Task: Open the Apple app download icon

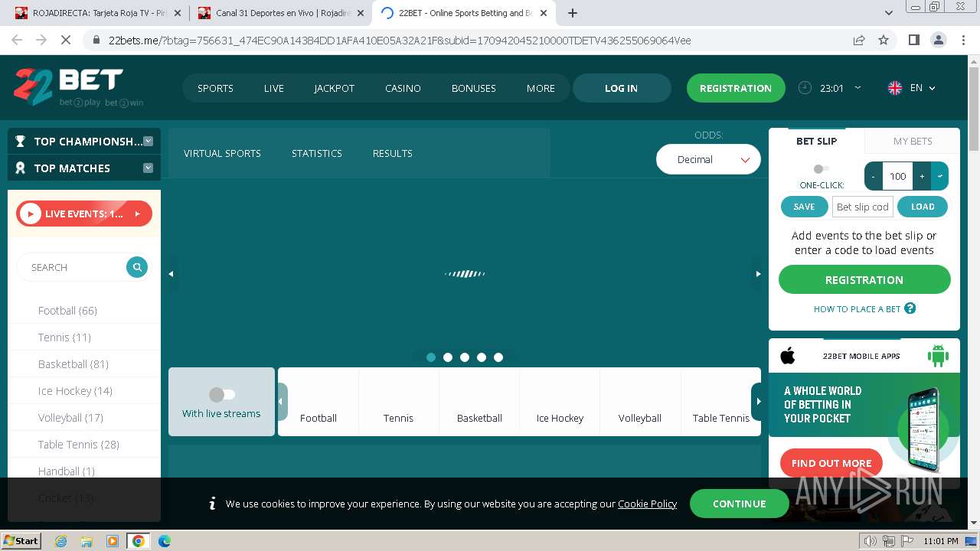Action: (x=788, y=356)
